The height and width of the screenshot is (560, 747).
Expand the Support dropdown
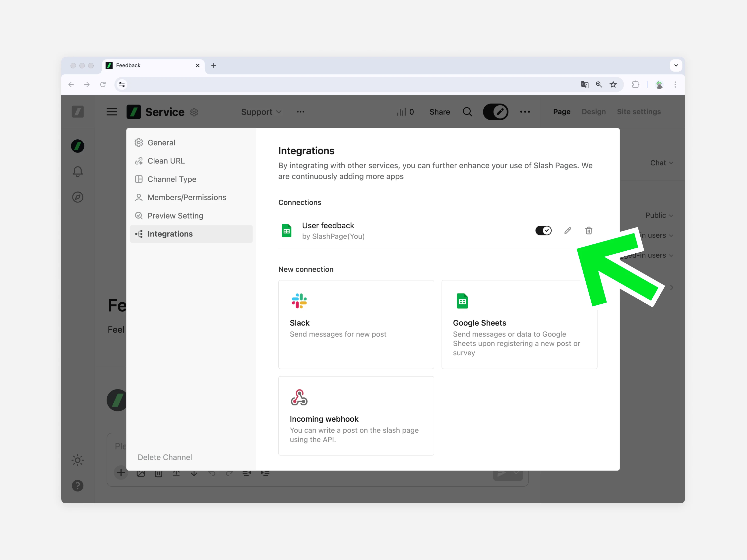tap(261, 112)
